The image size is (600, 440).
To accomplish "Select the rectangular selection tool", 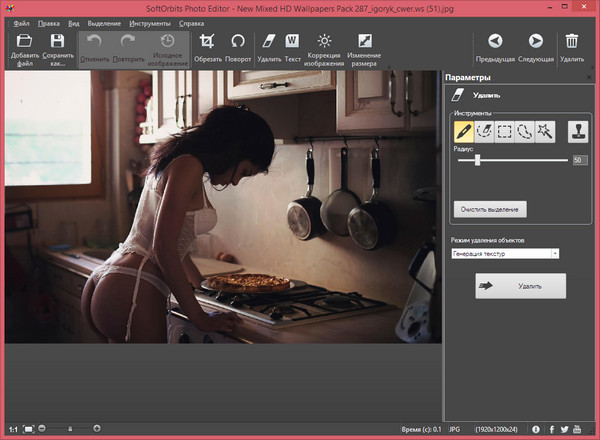I will [505, 131].
